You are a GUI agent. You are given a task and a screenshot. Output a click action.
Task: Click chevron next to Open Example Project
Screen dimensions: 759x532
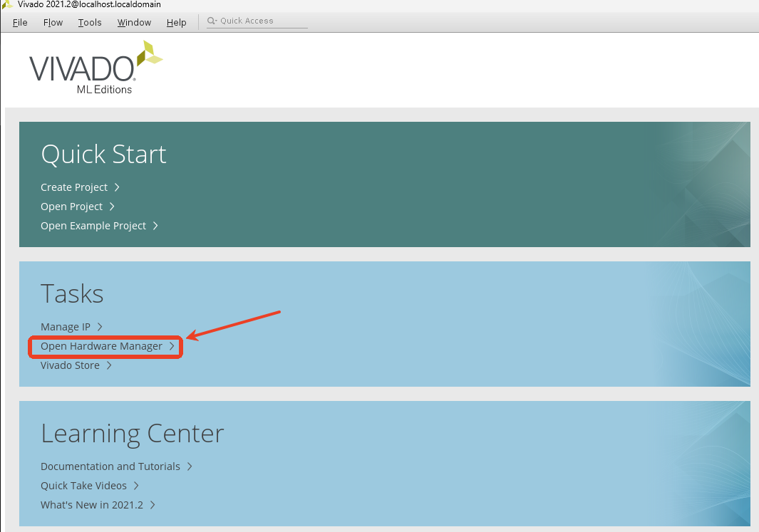click(x=155, y=226)
